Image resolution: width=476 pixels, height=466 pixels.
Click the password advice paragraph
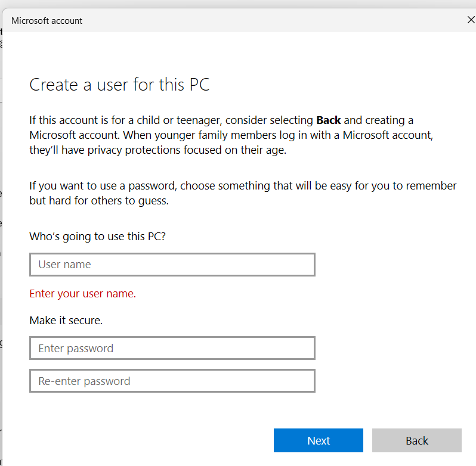(x=243, y=193)
